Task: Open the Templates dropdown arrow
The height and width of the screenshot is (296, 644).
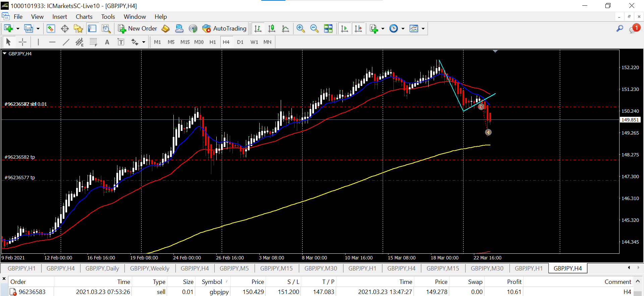Action: (x=423, y=29)
